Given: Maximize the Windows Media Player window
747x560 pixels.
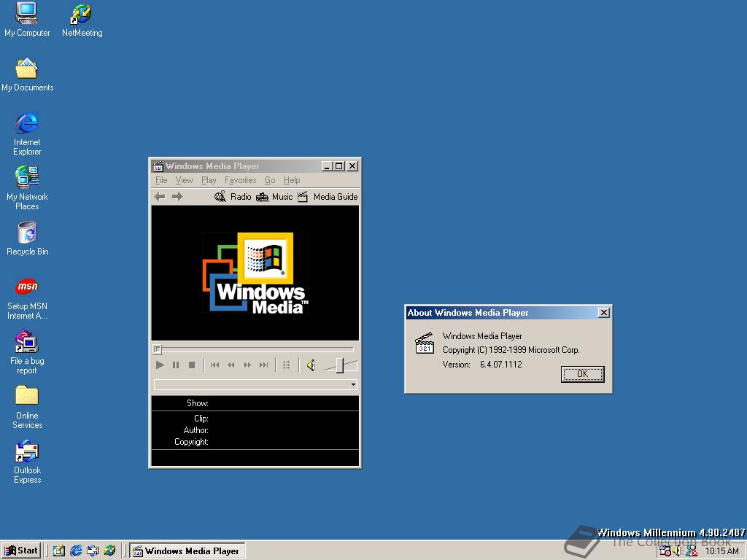Looking at the screenshot, I should (x=338, y=166).
